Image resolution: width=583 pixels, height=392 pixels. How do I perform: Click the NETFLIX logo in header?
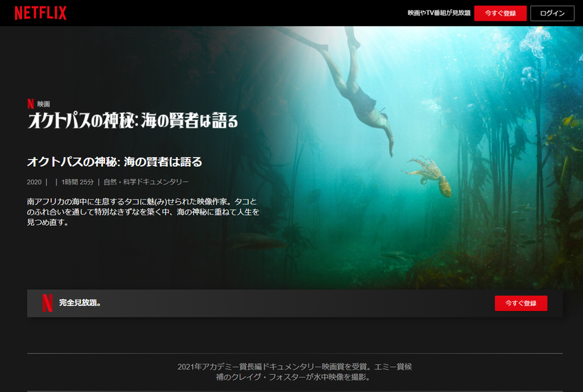pyautogui.click(x=41, y=13)
